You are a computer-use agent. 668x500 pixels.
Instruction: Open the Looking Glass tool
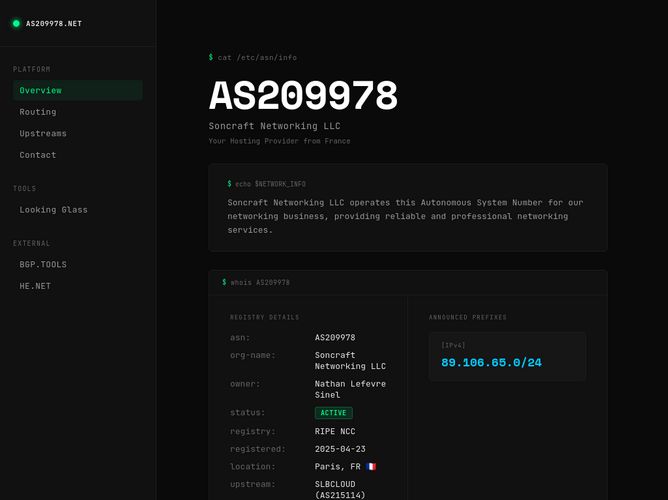click(x=78, y=210)
